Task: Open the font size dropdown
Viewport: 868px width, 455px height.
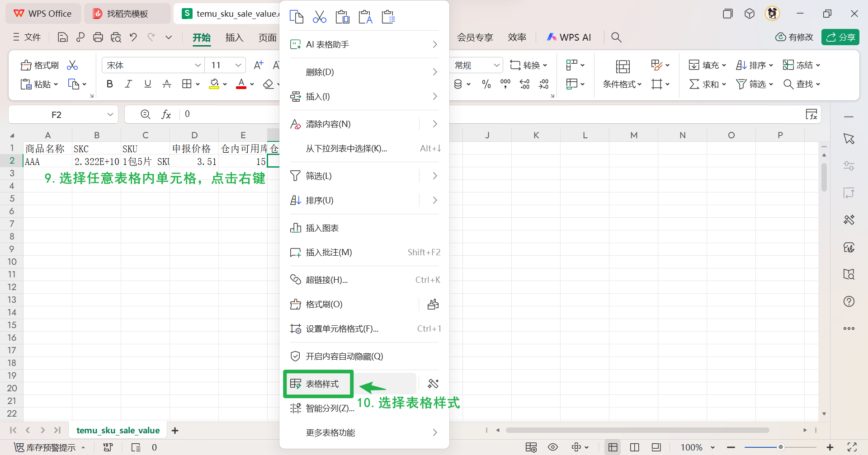Action: (x=239, y=65)
